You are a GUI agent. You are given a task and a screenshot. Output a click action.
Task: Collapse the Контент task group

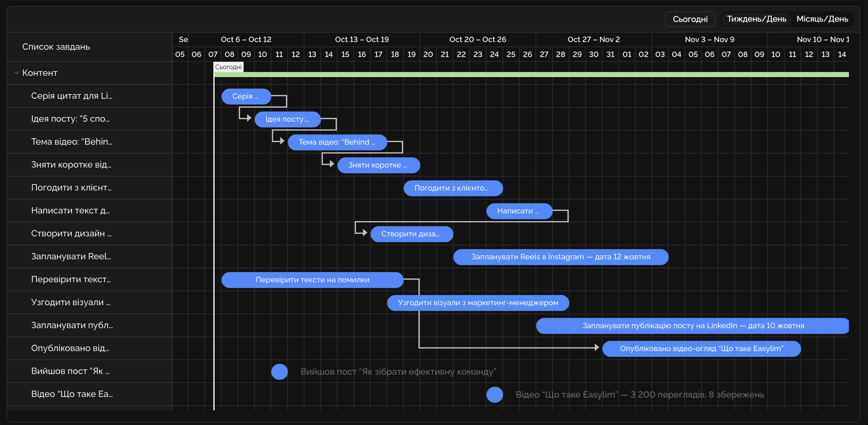click(x=16, y=73)
